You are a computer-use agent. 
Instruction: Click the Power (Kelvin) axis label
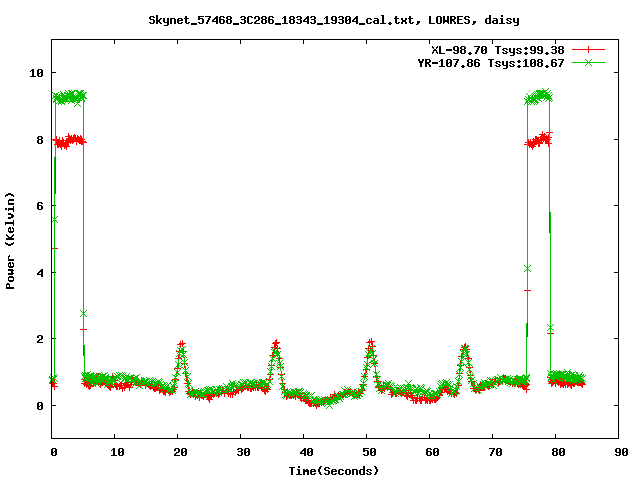[10, 241]
